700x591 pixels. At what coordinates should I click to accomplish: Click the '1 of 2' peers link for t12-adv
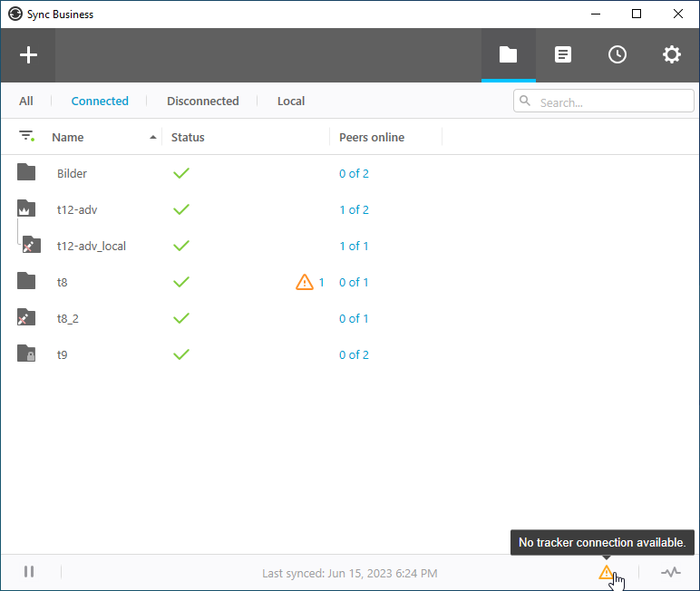click(x=354, y=209)
